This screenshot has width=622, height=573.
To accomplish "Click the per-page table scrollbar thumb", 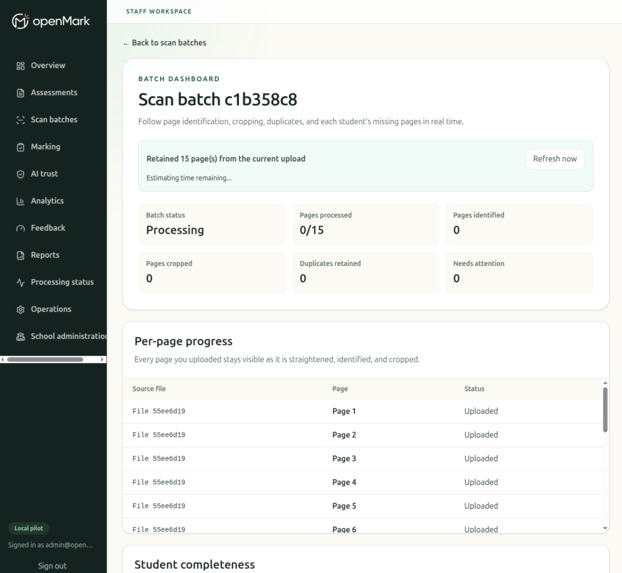I will [x=605, y=410].
